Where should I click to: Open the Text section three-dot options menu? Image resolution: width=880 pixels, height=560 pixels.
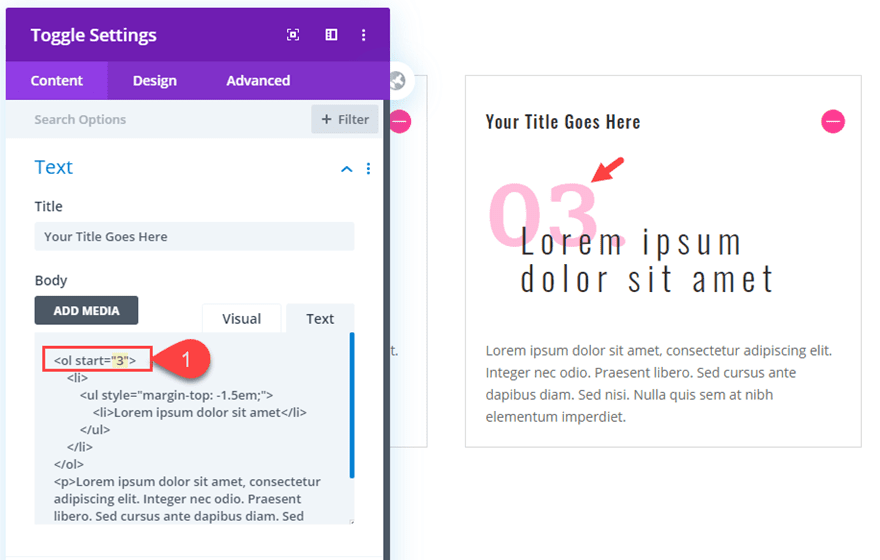368,168
